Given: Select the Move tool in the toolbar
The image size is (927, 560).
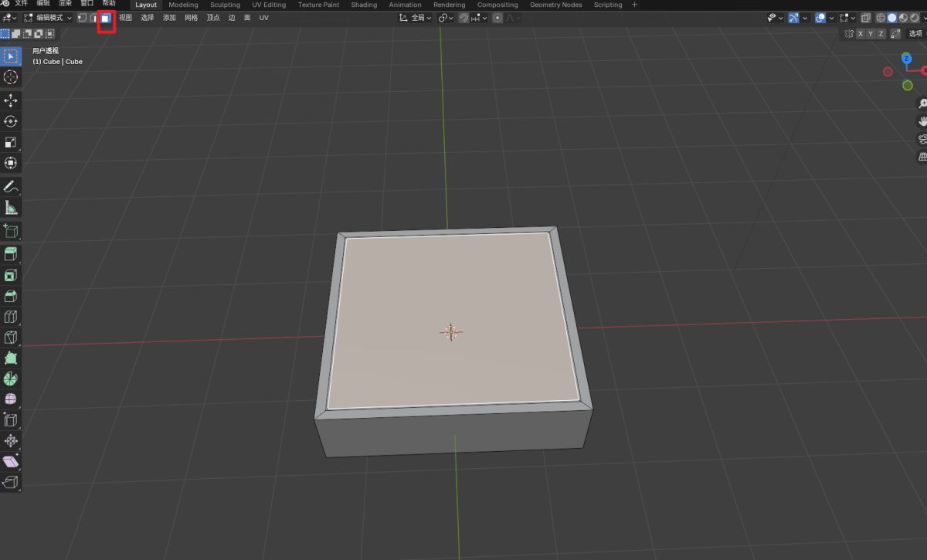Looking at the screenshot, I should tap(11, 100).
